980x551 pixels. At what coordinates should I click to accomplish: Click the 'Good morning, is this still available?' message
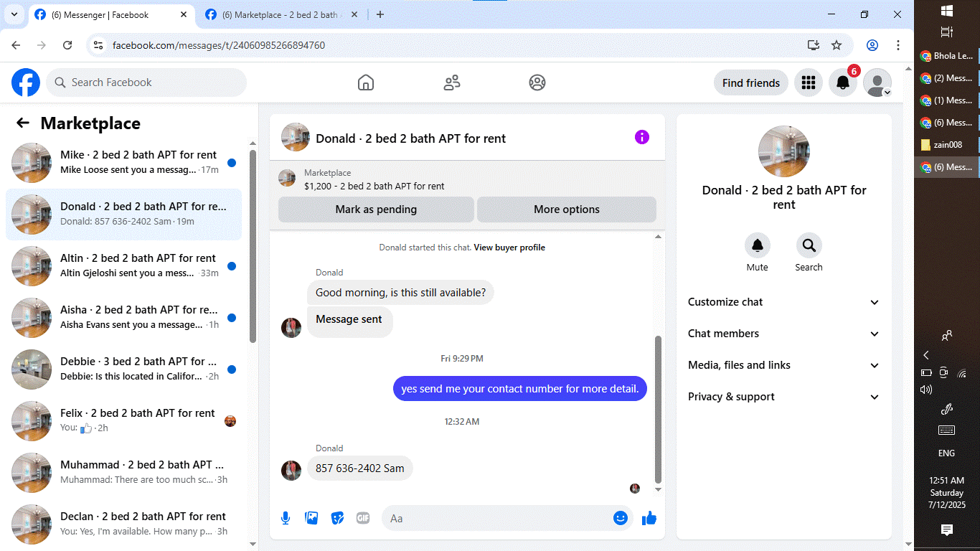pyautogui.click(x=400, y=293)
